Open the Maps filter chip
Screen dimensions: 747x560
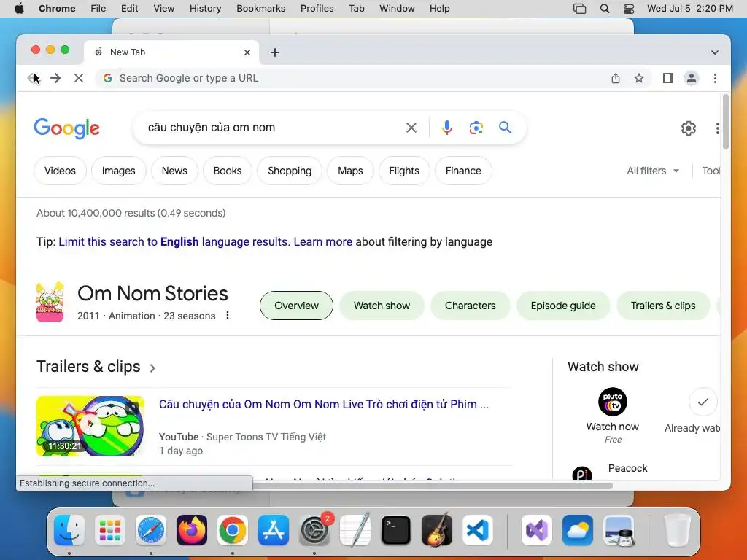(x=350, y=171)
